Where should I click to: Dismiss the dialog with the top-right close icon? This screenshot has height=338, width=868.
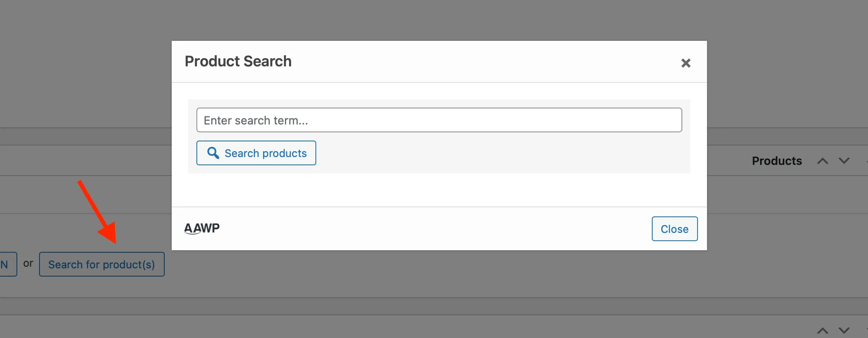(686, 63)
